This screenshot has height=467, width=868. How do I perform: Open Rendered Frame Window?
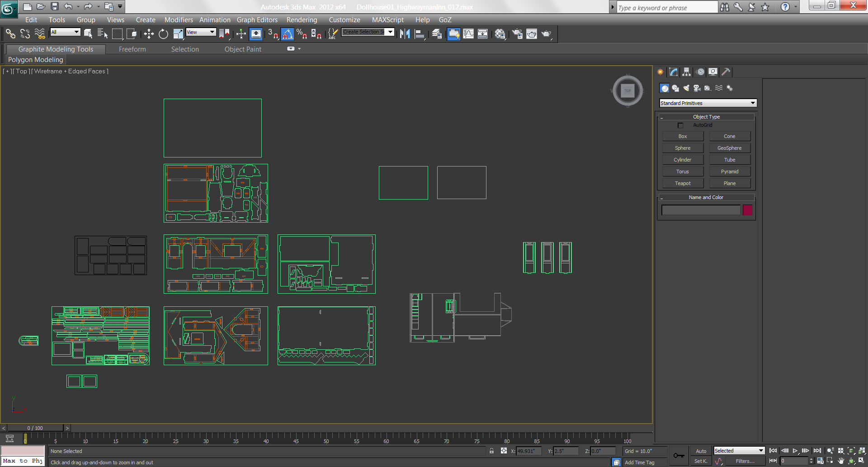(532, 34)
